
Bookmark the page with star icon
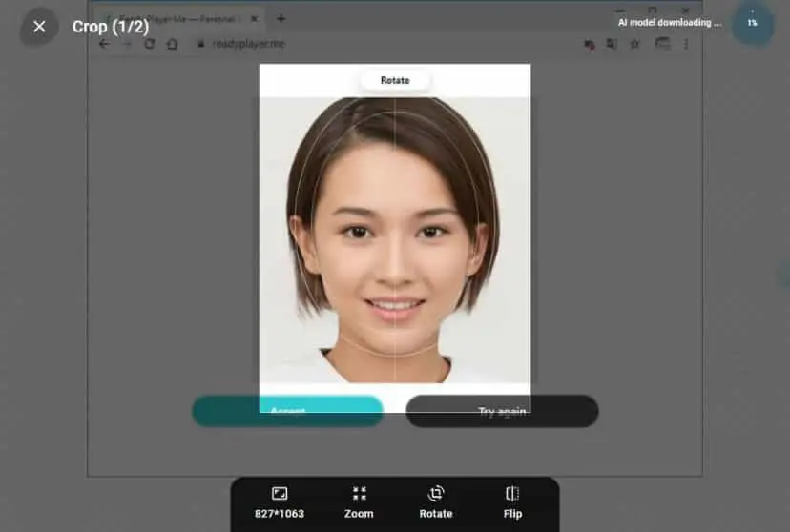tap(634, 44)
